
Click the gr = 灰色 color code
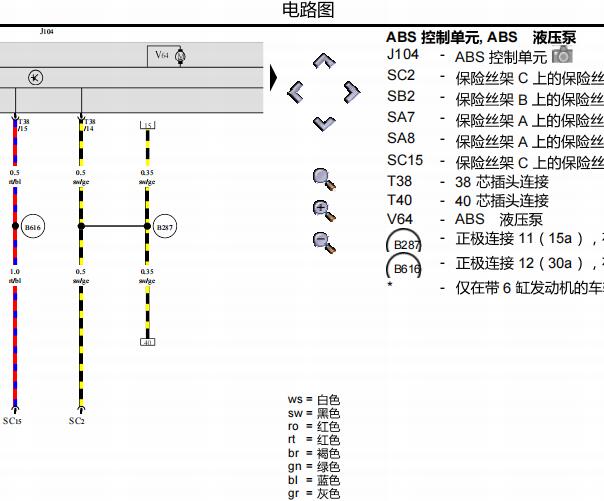314,493
